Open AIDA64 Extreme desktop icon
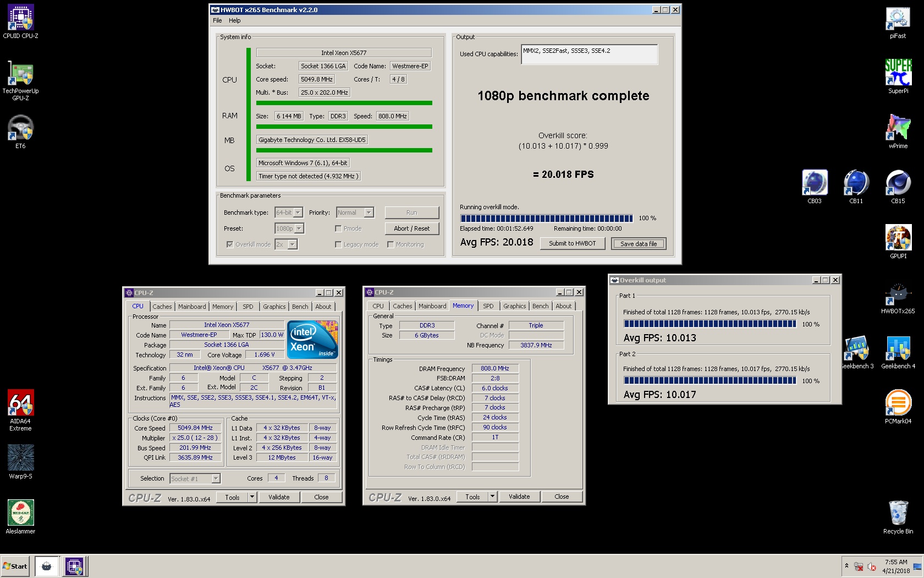This screenshot has height=578, width=924. [20, 411]
